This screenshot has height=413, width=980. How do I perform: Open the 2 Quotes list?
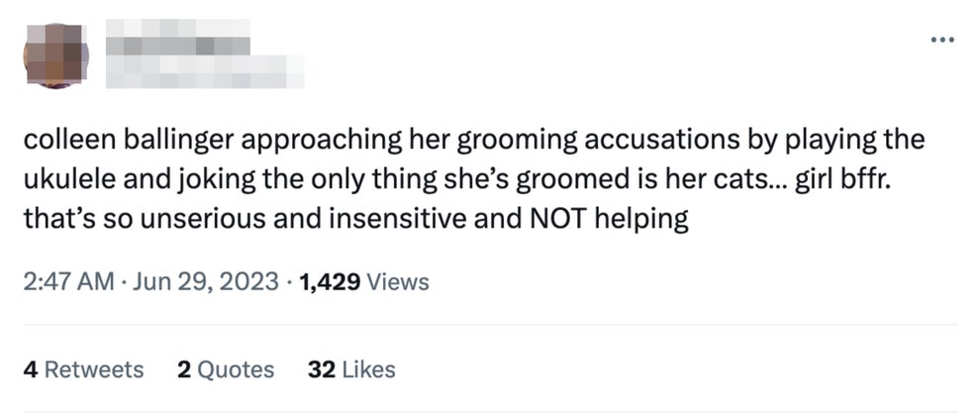[225, 369]
